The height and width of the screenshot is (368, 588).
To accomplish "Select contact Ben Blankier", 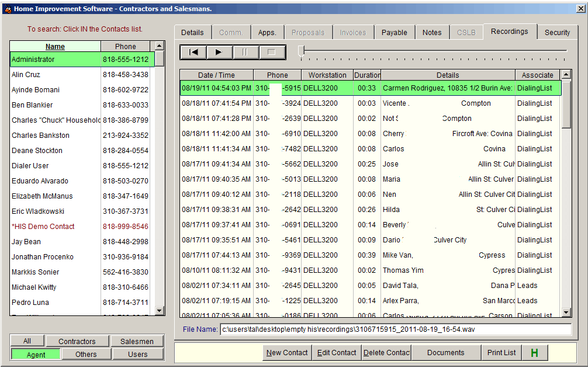I will point(82,105).
